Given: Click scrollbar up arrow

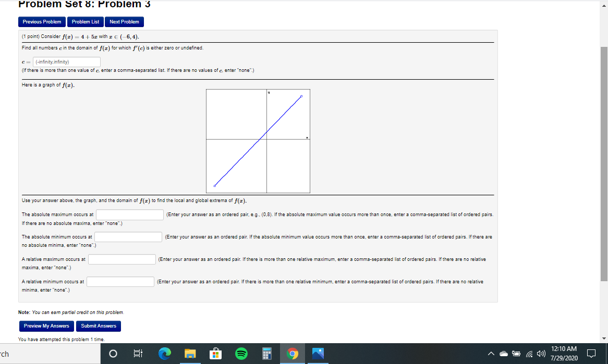Looking at the screenshot, I should pyautogui.click(x=604, y=5).
